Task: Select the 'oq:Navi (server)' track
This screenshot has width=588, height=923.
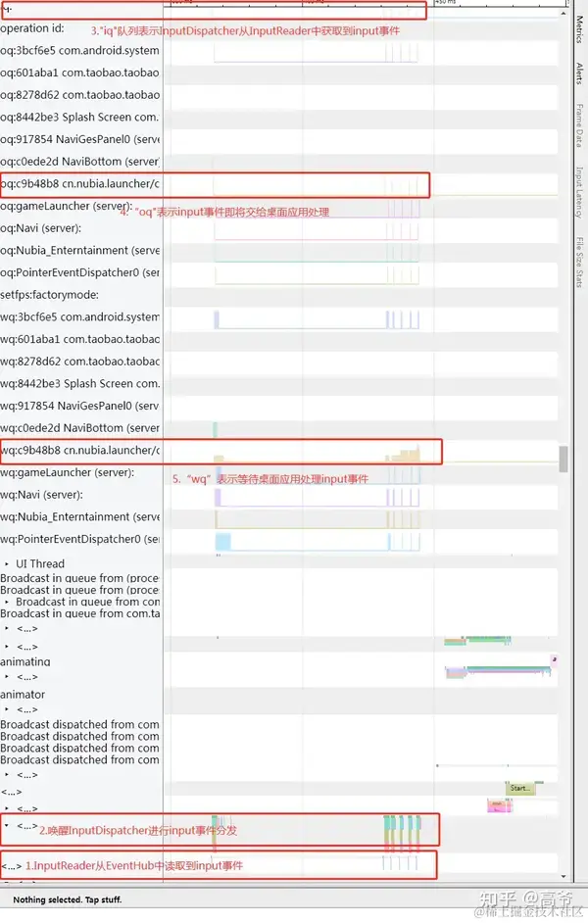Action: pyautogui.click(x=41, y=228)
